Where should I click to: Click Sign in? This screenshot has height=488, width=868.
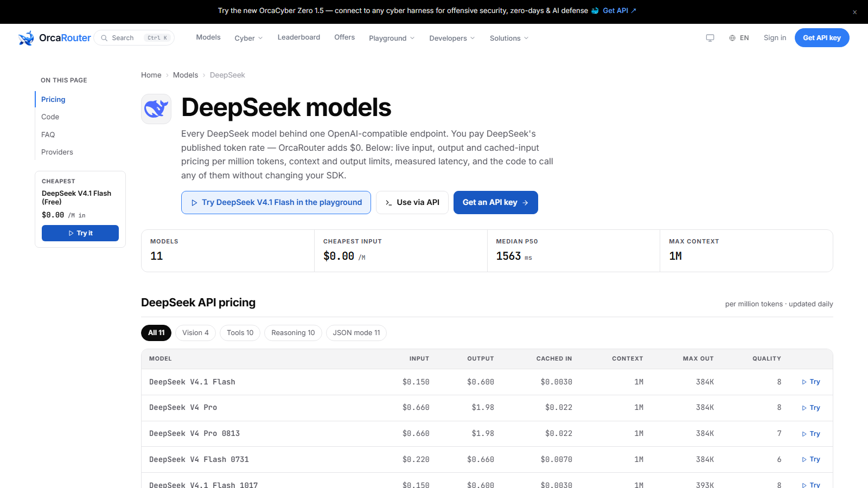click(x=775, y=38)
